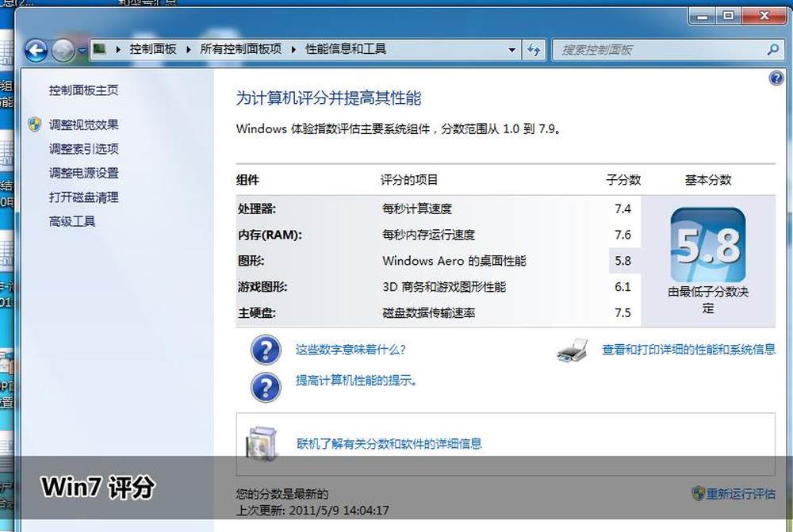Select the 为计算机评分并提高其性能 heading
Screen dimensions: 793x532
[329, 98]
